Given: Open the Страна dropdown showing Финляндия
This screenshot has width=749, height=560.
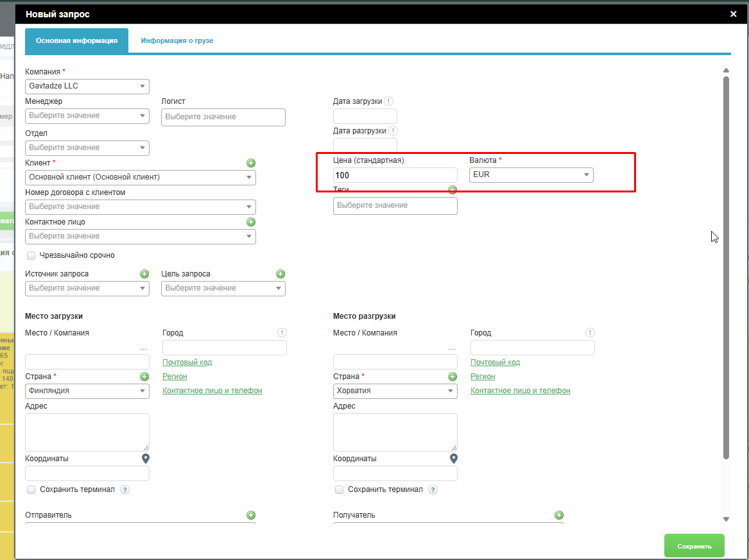Looking at the screenshot, I should 87,391.
